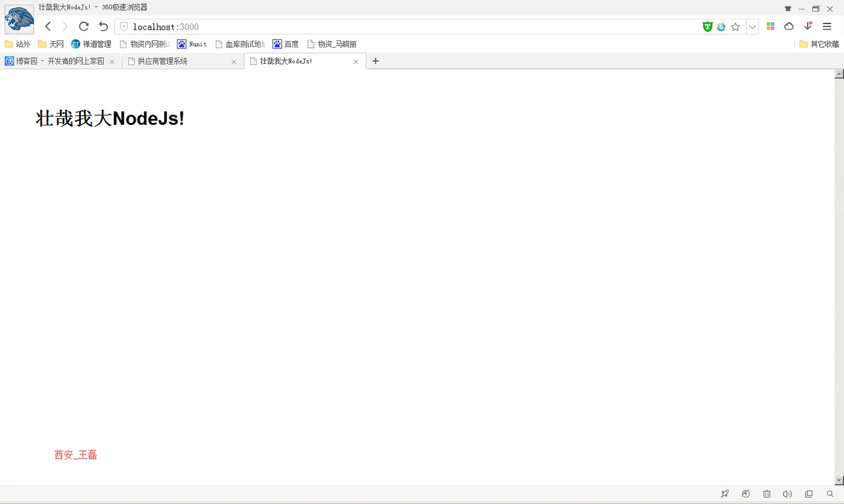Switch rendering mode via the IE icon
Viewport: 844px width, 504px height.
point(721,27)
